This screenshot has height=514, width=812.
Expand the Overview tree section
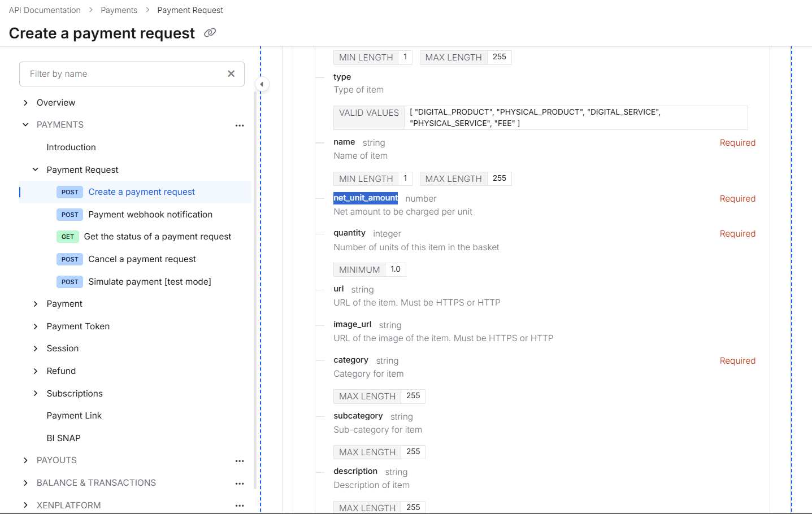pyautogui.click(x=25, y=103)
